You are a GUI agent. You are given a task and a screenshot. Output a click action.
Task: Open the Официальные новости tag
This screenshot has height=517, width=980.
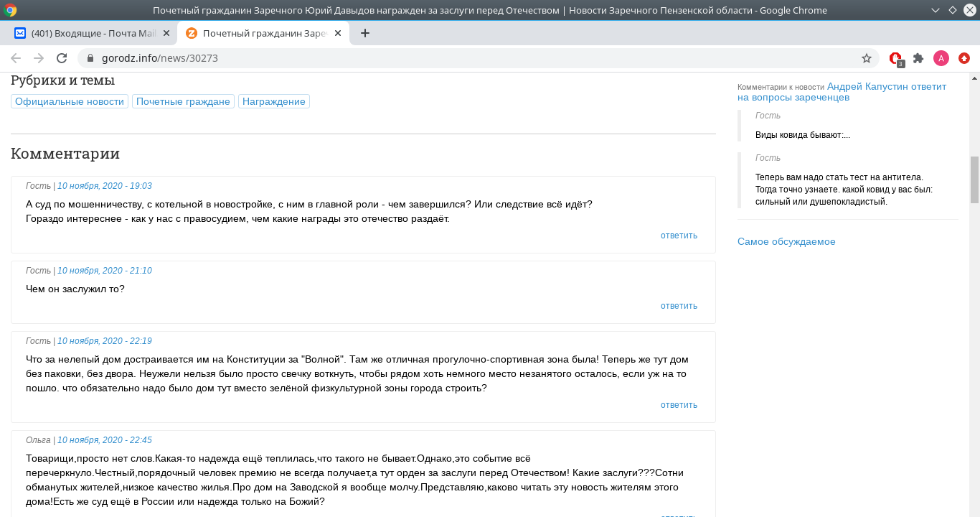(x=70, y=101)
